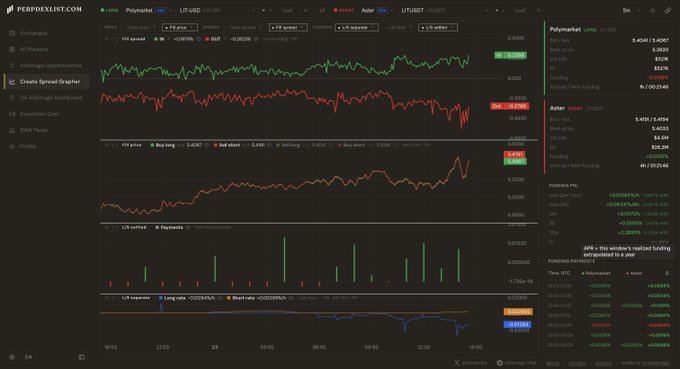Screen dimensions: 680x369
Task: Click the blue -0.01284 axis label
Action: (x=518, y=324)
